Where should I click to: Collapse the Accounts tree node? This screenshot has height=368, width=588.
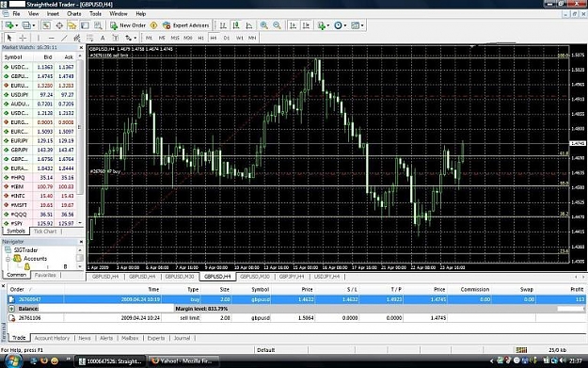[x=8, y=259]
